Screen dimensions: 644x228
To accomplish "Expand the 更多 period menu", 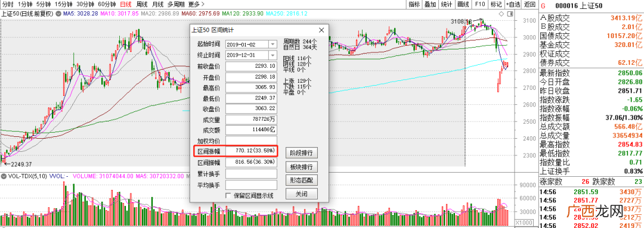I will click(x=196, y=5).
